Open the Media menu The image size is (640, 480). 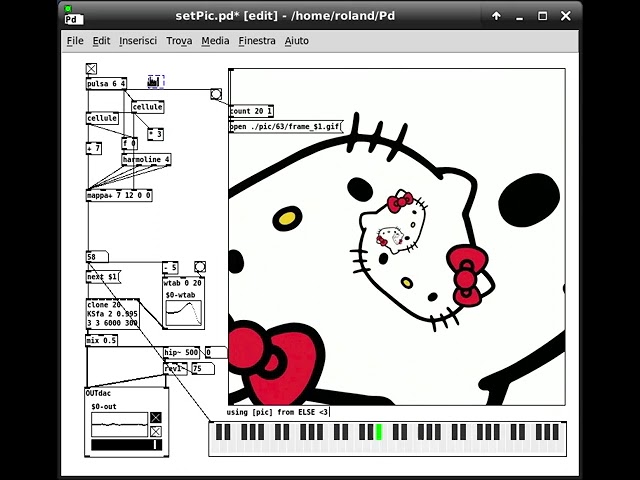tap(215, 41)
